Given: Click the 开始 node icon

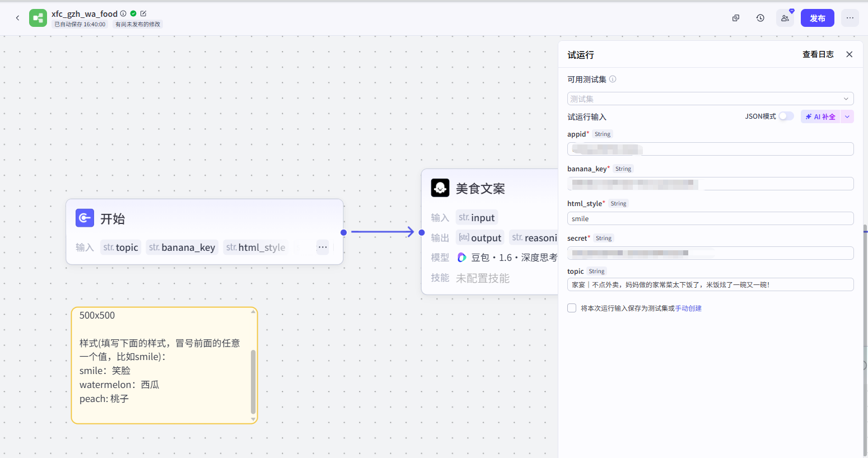Looking at the screenshot, I should pyautogui.click(x=85, y=218).
